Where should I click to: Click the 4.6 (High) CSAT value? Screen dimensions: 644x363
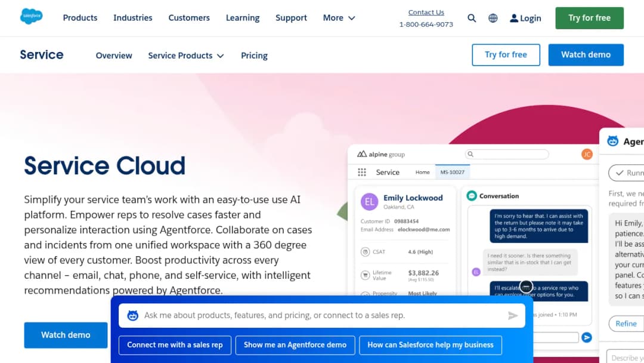pyautogui.click(x=420, y=251)
